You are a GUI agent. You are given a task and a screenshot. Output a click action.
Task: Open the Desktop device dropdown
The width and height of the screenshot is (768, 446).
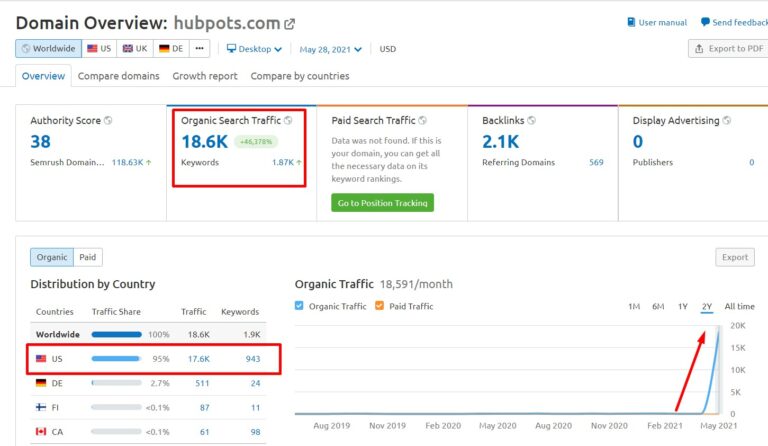coord(254,48)
